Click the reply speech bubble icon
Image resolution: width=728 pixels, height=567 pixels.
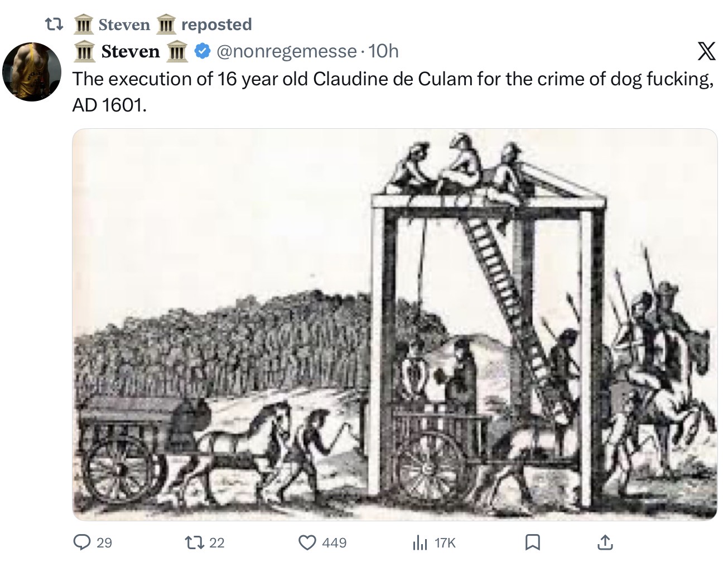(x=82, y=542)
